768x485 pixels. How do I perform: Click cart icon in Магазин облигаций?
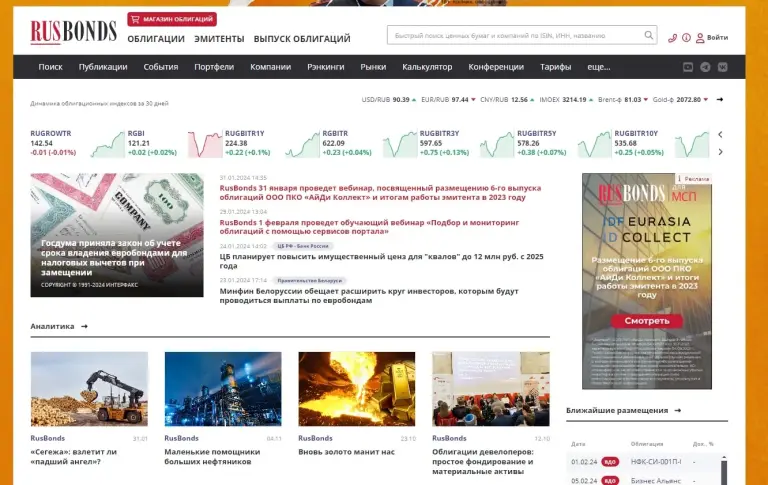coord(136,20)
